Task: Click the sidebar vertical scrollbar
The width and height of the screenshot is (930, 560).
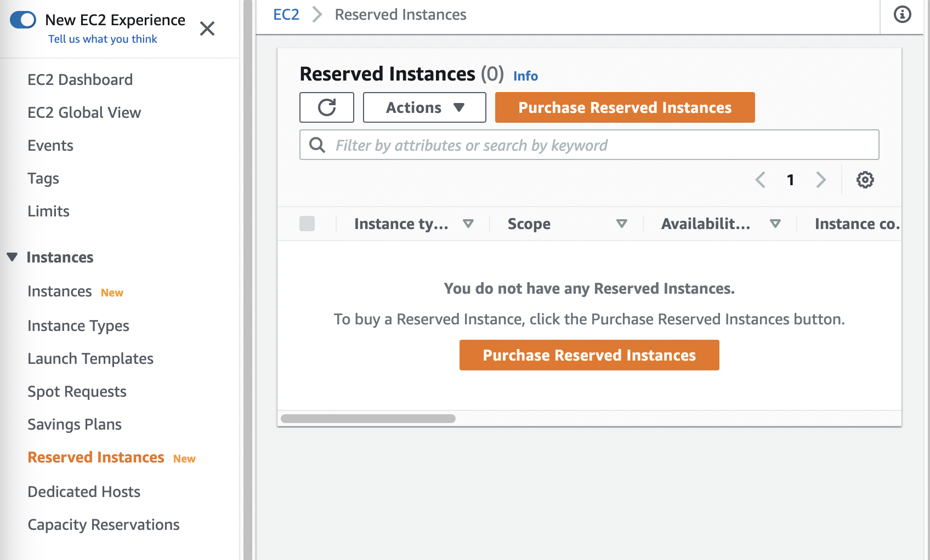Action: pos(248,280)
